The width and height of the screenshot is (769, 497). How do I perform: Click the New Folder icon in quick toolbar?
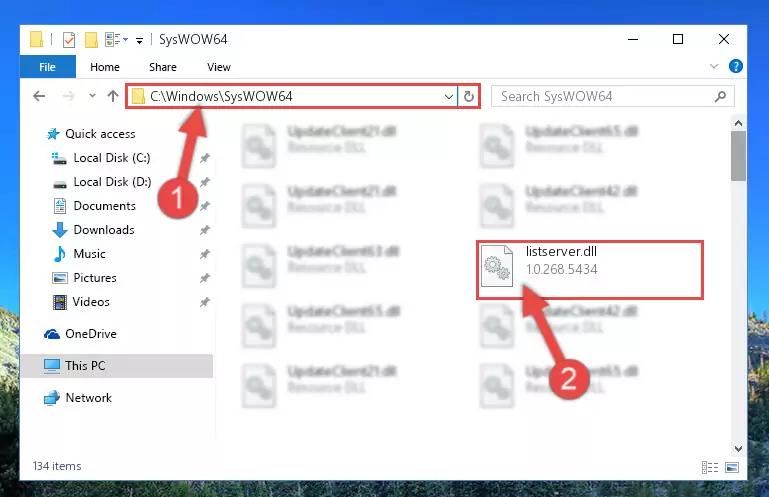pos(91,39)
